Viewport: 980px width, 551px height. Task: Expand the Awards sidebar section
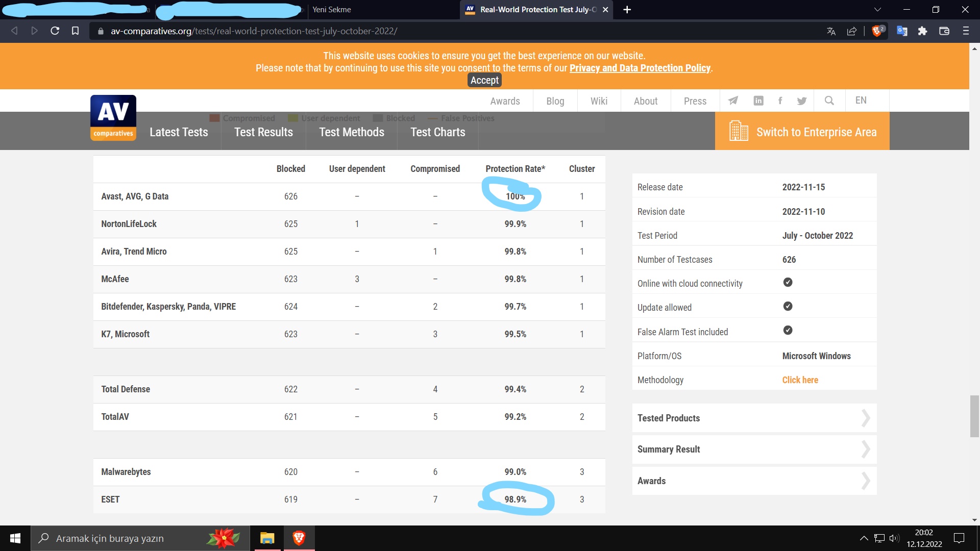point(754,481)
